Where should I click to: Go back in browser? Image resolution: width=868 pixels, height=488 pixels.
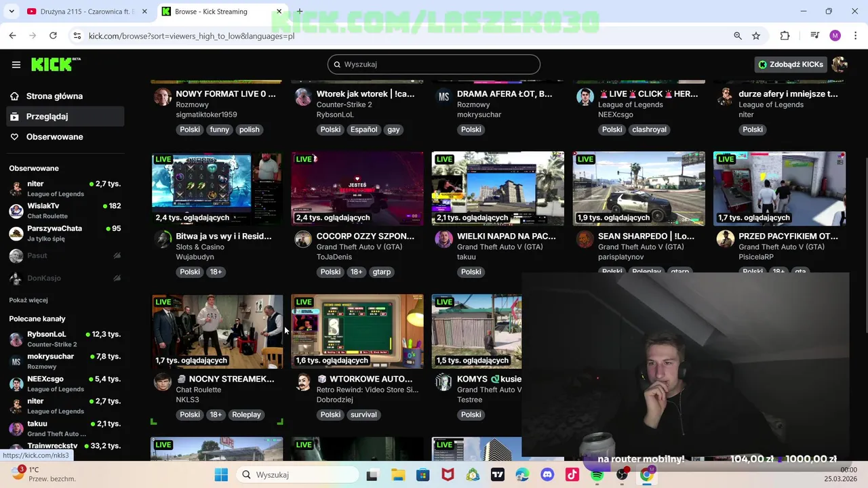[x=13, y=36]
